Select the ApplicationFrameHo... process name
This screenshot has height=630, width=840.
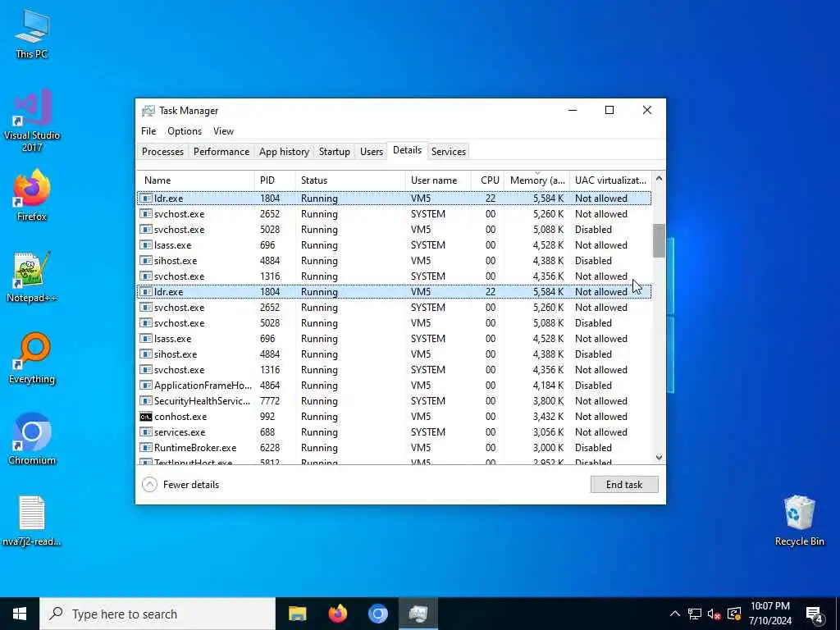[x=203, y=386]
